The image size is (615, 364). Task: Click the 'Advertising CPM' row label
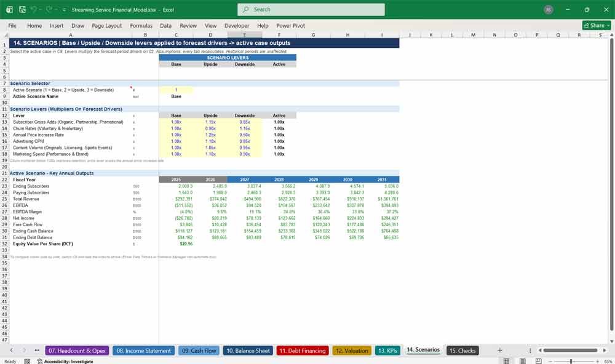click(28, 141)
